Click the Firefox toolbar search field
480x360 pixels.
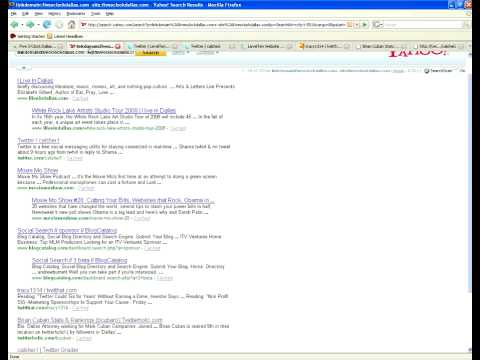[x=423, y=25]
